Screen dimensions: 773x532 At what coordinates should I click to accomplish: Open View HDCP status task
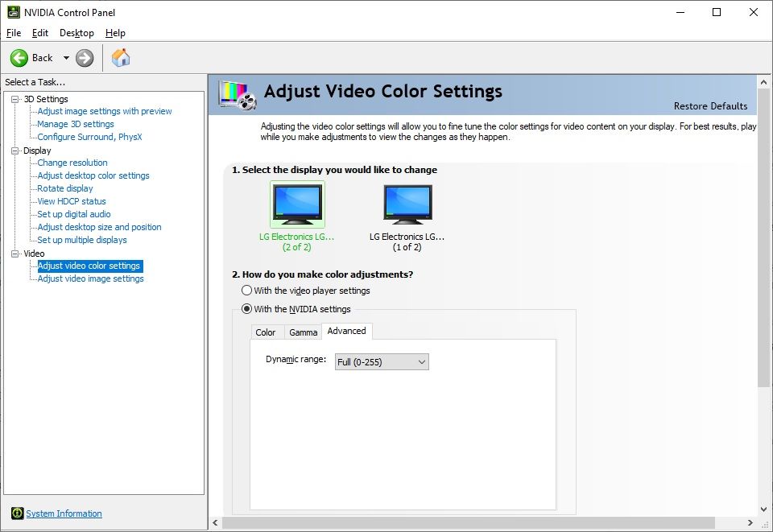click(72, 201)
